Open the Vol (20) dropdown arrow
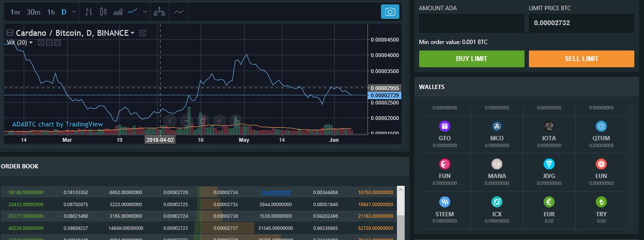 (x=31, y=43)
